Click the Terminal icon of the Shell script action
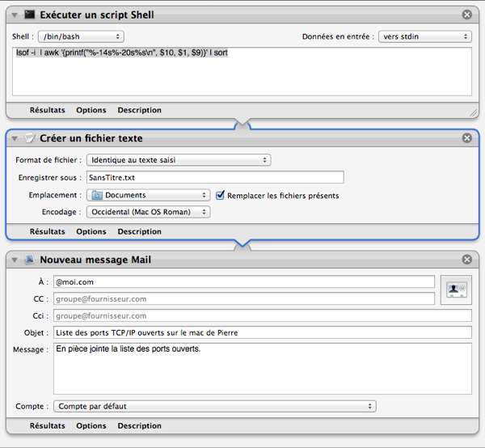The image size is (485, 448). [x=29, y=15]
